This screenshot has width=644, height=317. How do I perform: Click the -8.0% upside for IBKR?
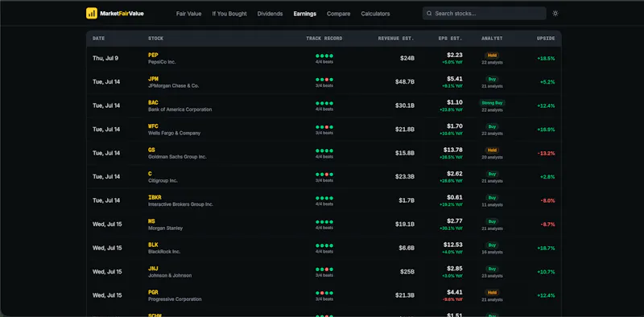click(547, 201)
